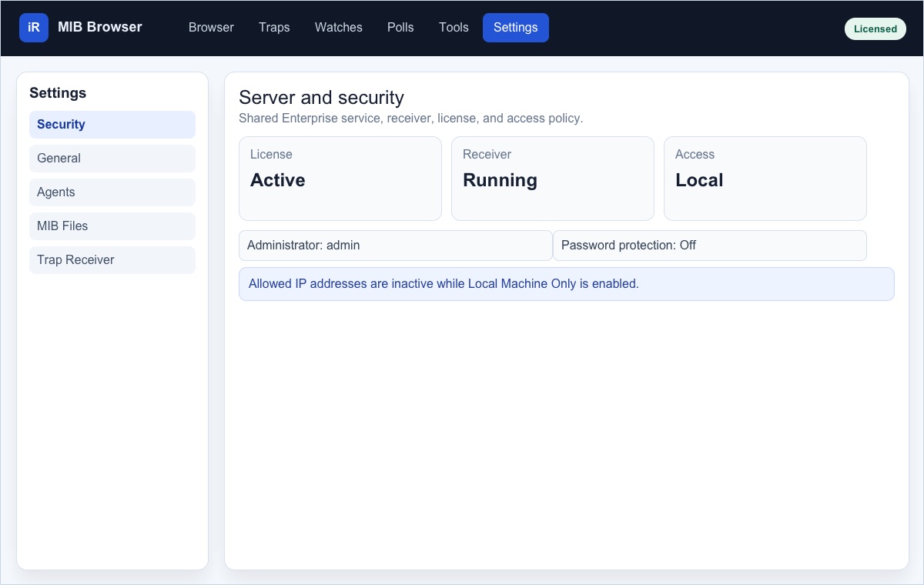Open Trap Receiver settings
Viewport: 924px width, 585px height.
tap(112, 260)
